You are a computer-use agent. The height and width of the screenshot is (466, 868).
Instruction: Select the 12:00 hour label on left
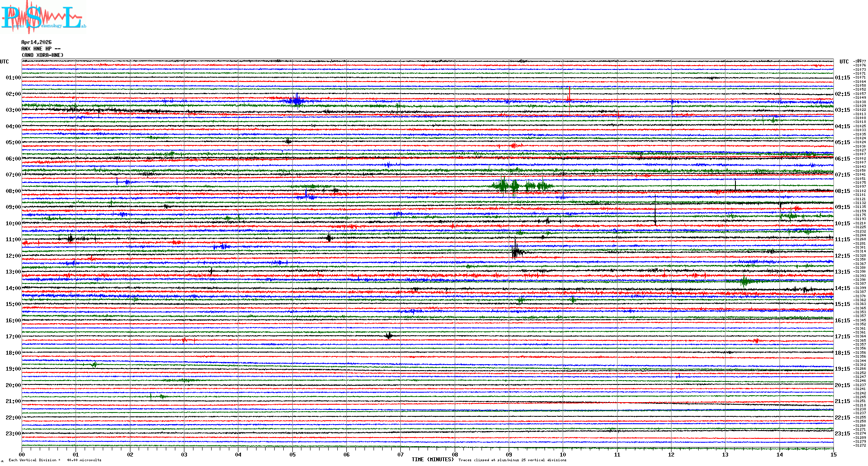coord(13,256)
